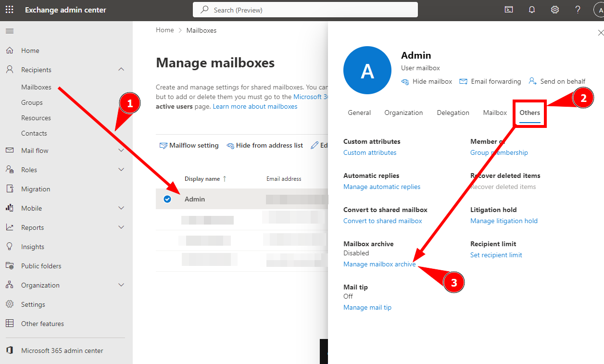The width and height of the screenshot is (604, 364).
Task: Click the Group membership link
Action: [x=499, y=152]
